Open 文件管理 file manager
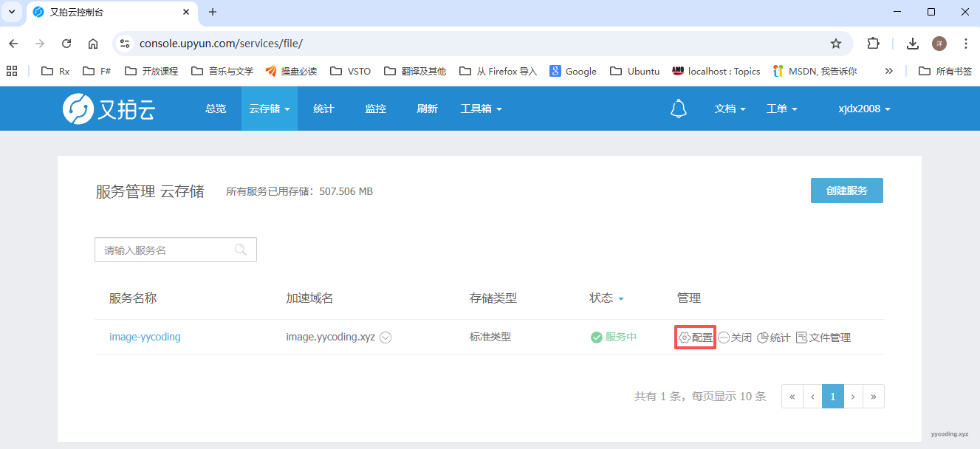 (823, 337)
